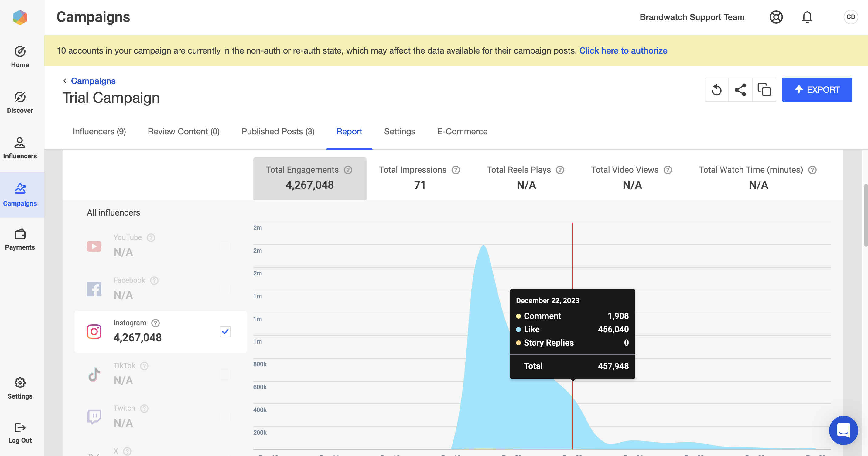Image resolution: width=868 pixels, height=456 pixels.
Task: Click the Total Reels Plays help icon
Action: 560,170
